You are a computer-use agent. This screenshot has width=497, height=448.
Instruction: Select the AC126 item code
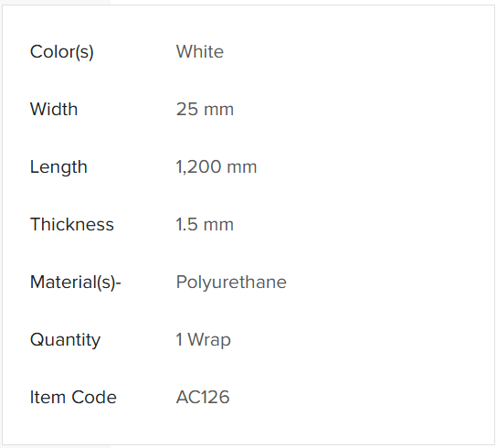coord(203,397)
